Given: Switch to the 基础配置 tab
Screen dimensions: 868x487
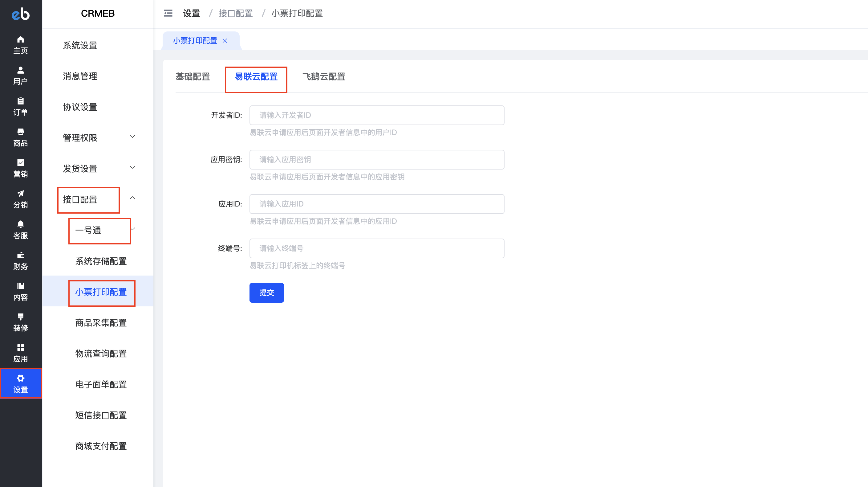Looking at the screenshot, I should click(193, 77).
